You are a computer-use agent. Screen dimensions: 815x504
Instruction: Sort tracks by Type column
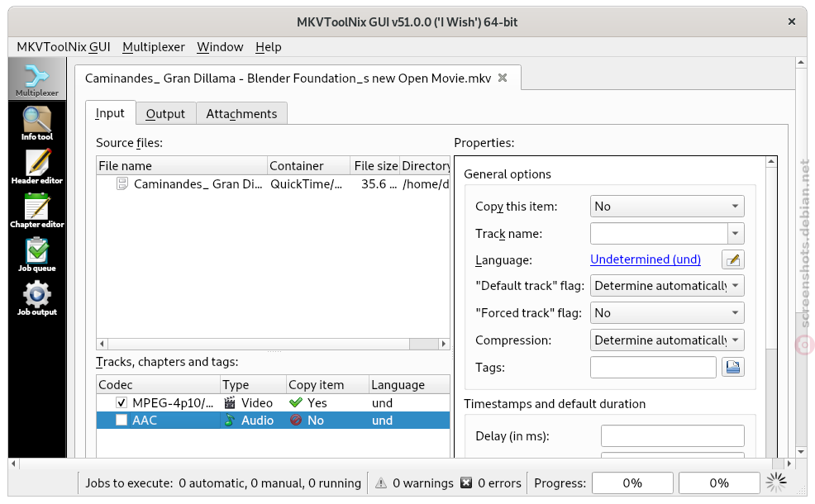(x=253, y=385)
